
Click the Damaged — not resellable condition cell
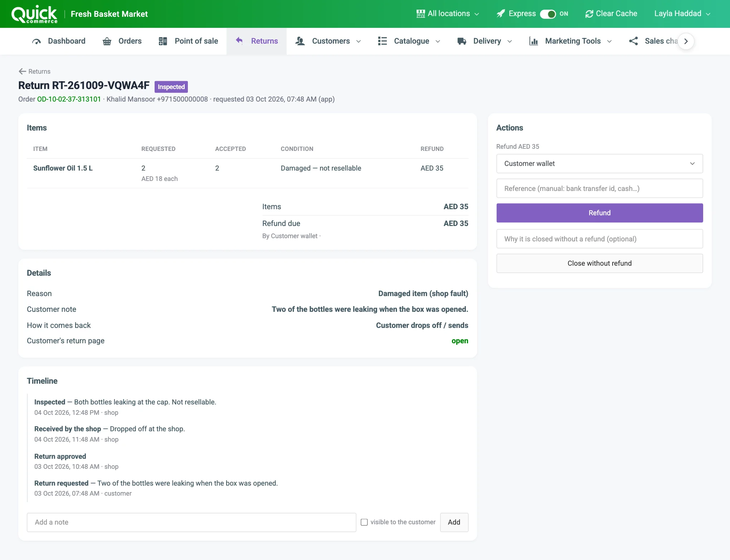click(321, 168)
